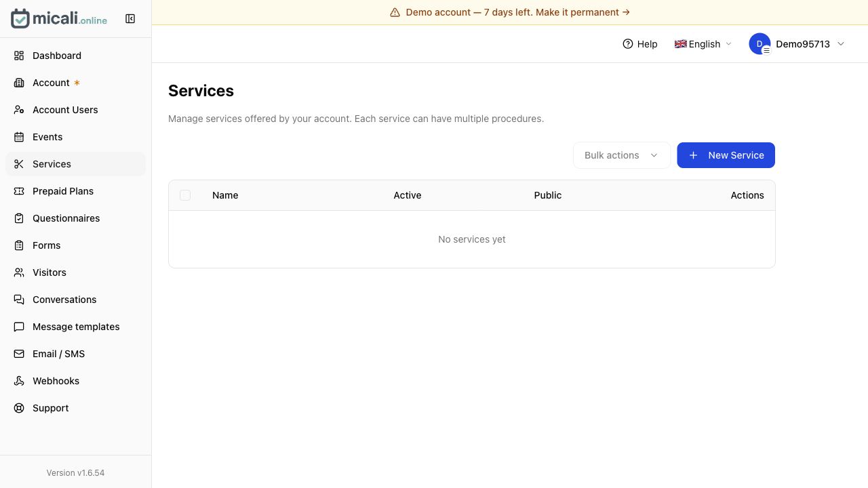Click the Services scissors icon

click(x=19, y=164)
